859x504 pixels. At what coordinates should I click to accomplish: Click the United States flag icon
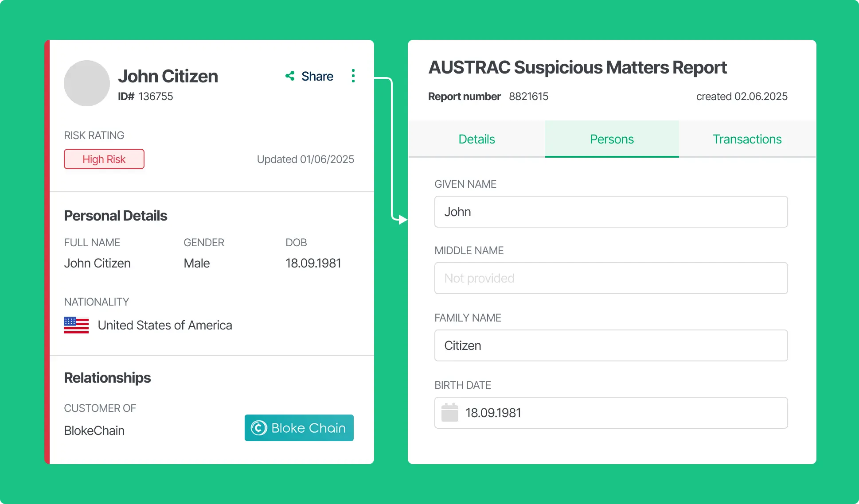pyautogui.click(x=76, y=325)
